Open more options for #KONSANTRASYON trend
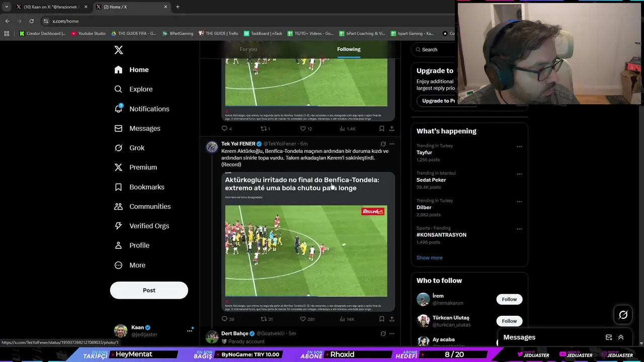644x362 pixels. 519,229
